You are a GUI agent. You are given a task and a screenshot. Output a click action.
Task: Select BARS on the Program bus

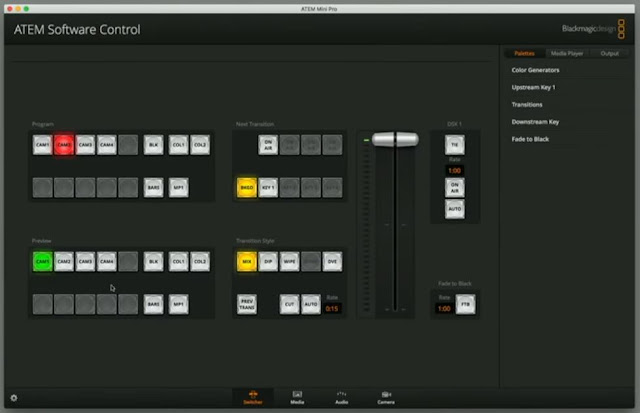(153, 187)
